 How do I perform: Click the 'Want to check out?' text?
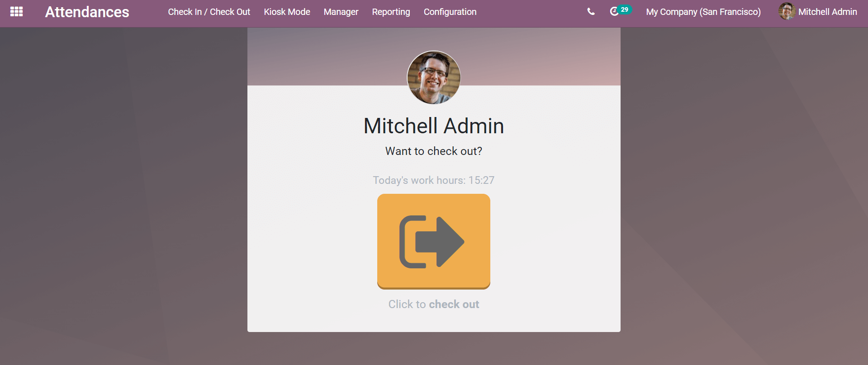[x=434, y=151]
